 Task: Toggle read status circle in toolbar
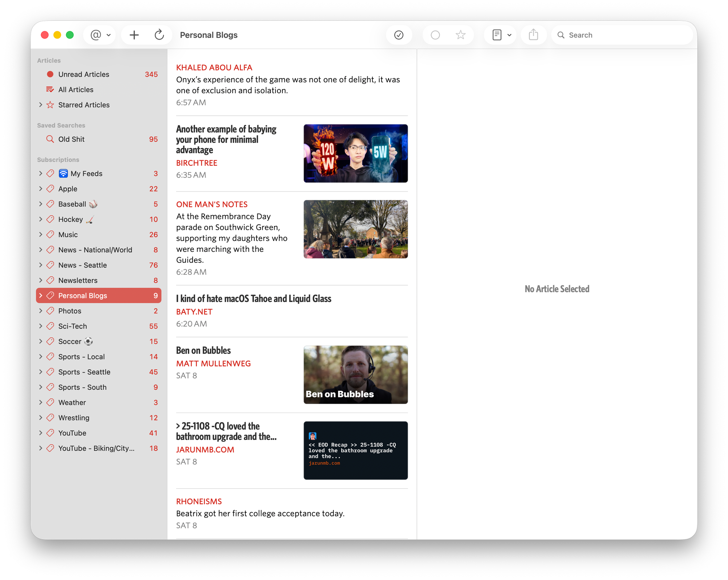[x=435, y=35]
